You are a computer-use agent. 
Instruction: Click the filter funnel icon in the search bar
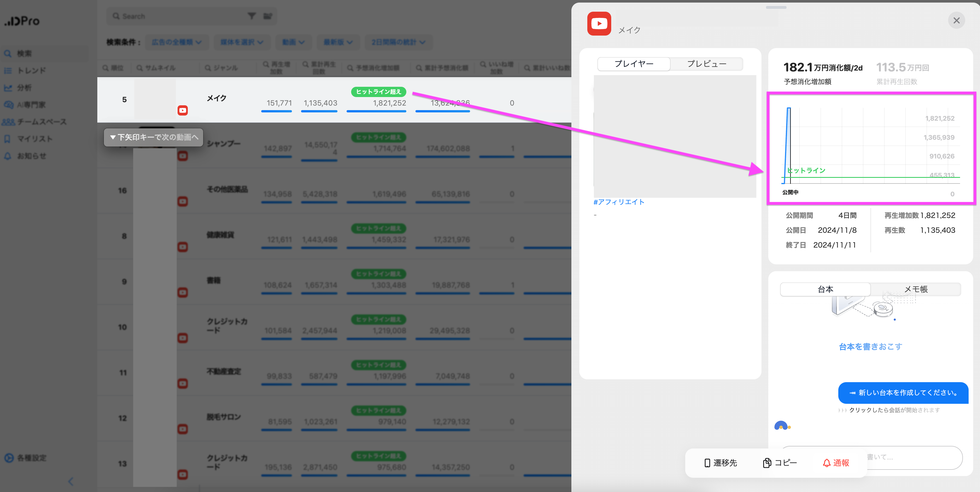coord(252,16)
